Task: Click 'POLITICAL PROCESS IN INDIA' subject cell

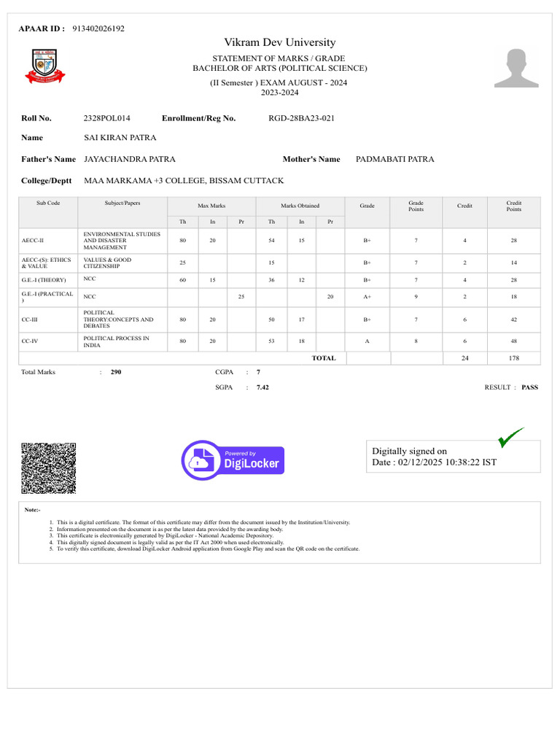Action: click(x=122, y=341)
